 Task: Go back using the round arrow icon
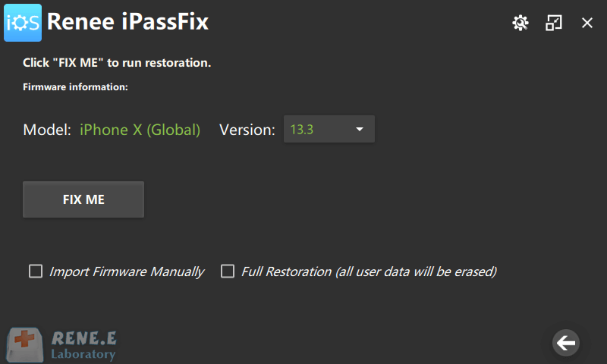point(565,343)
